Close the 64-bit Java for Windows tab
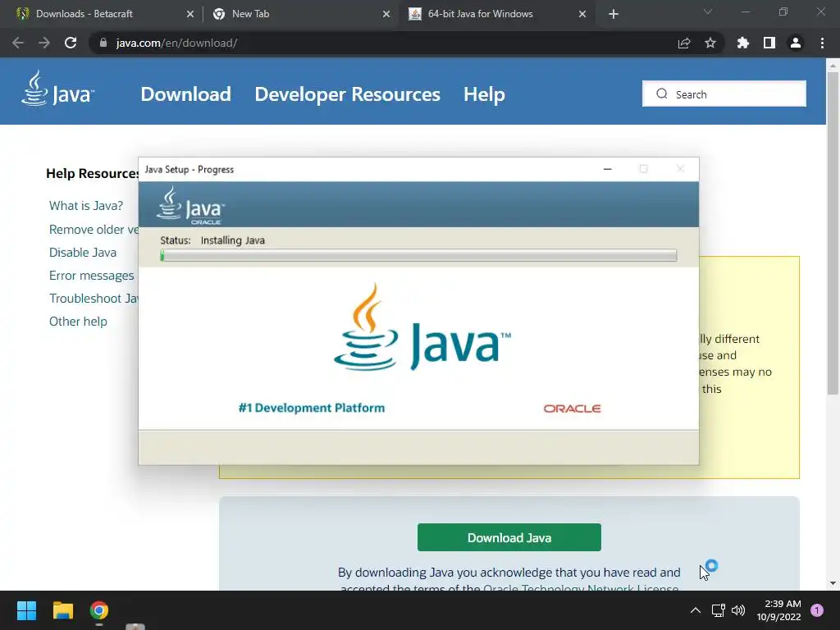 point(582,14)
